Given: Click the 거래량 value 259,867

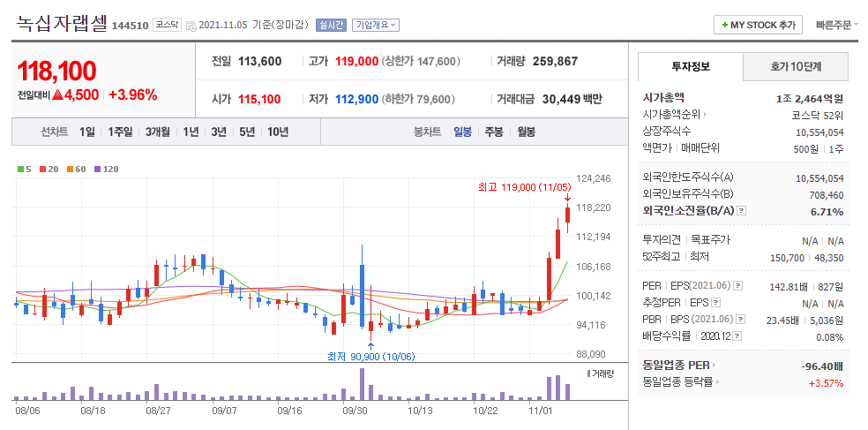Looking at the screenshot, I should (x=555, y=62).
